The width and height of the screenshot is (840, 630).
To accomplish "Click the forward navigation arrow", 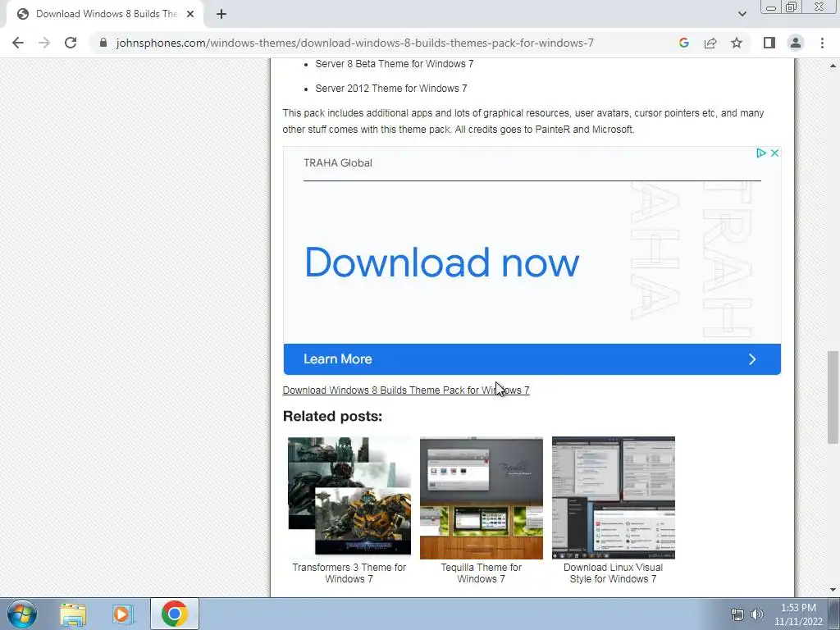I will [x=44, y=43].
